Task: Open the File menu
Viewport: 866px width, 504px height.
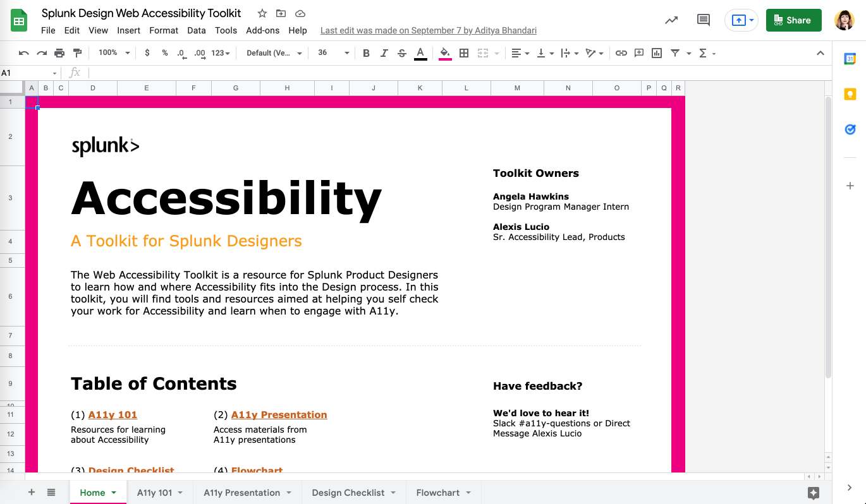Action: click(x=48, y=30)
